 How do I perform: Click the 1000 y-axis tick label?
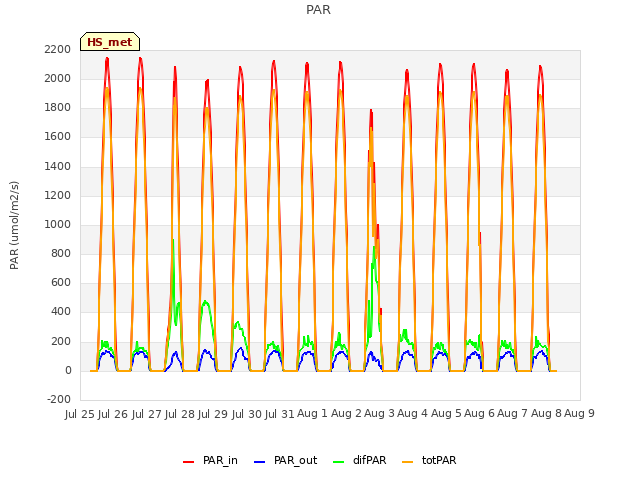(x=58, y=224)
